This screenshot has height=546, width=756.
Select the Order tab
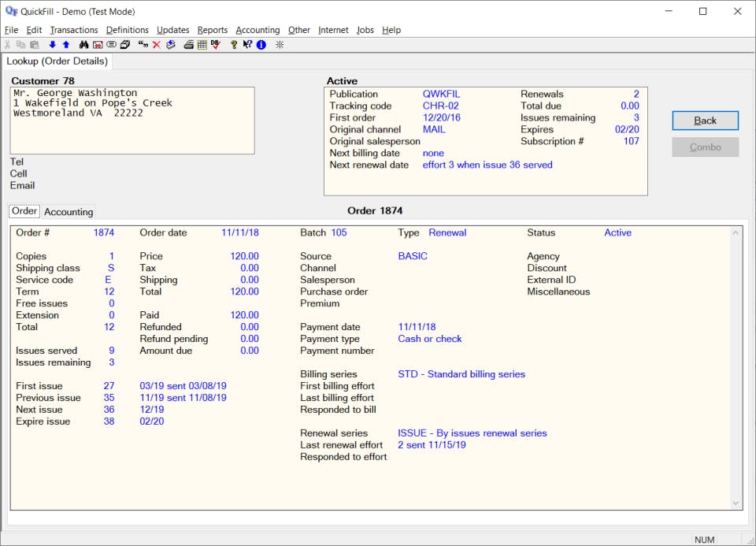[x=24, y=211]
